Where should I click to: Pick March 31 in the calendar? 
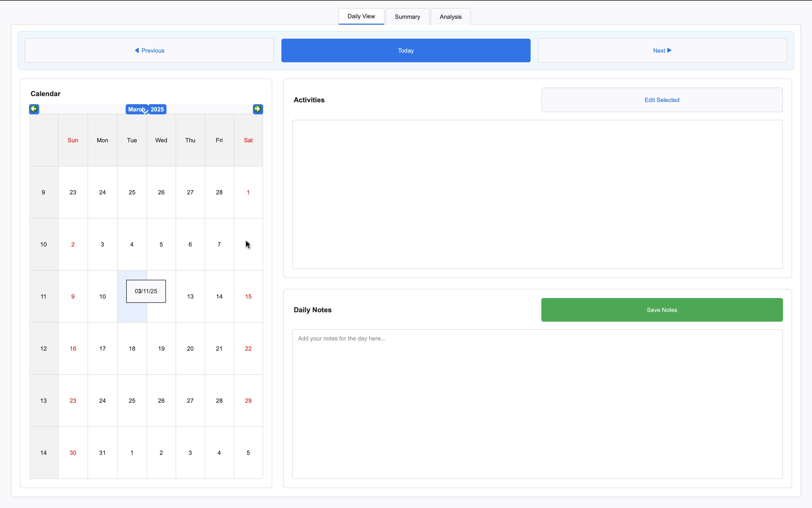(x=103, y=453)
